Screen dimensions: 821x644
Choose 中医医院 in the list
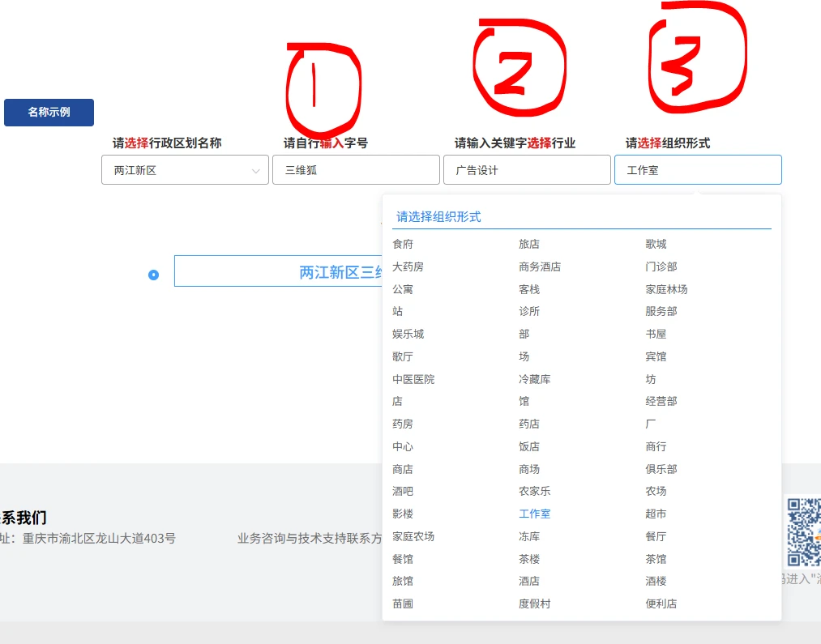click(x=413, y=379)
